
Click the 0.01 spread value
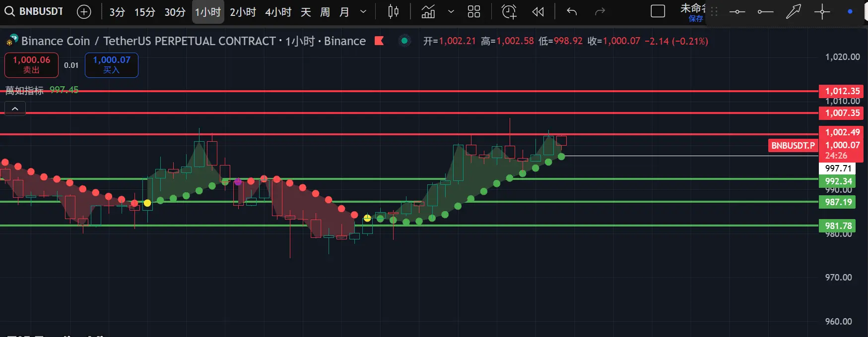(x=71, y=65)
